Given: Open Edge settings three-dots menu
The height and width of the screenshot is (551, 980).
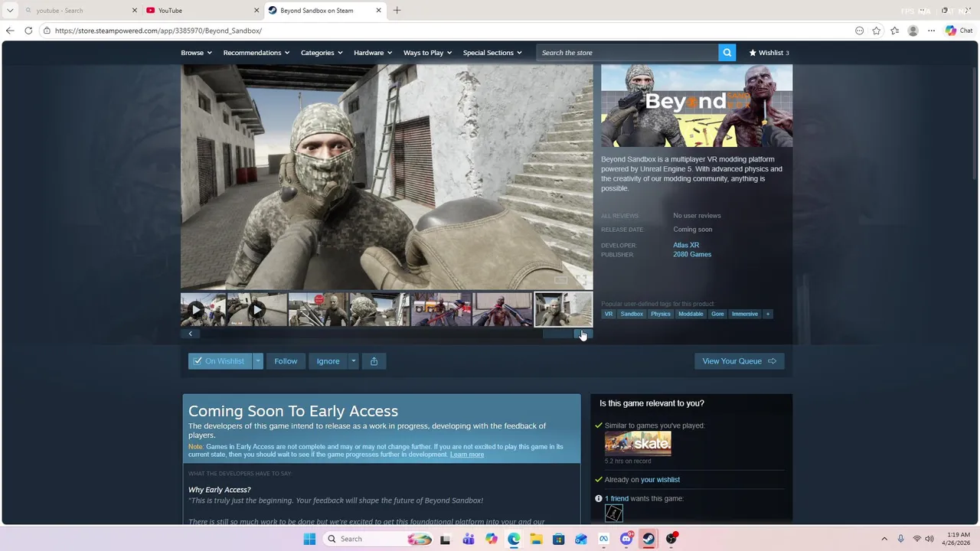Looking at the screenshot, I should pos(931,31).
